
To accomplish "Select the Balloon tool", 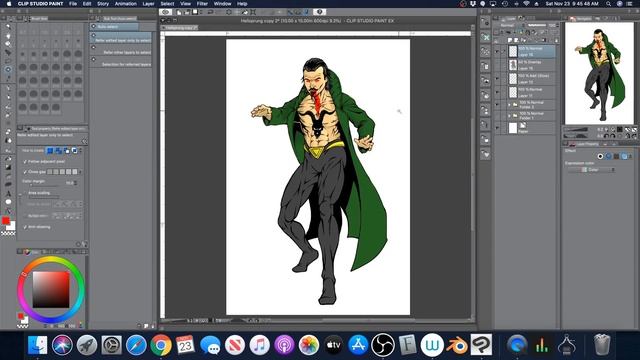I will click(x=8, y=202).
